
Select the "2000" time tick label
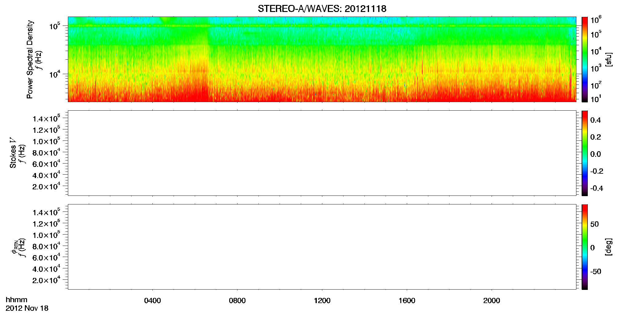click(x=492, y=301)
